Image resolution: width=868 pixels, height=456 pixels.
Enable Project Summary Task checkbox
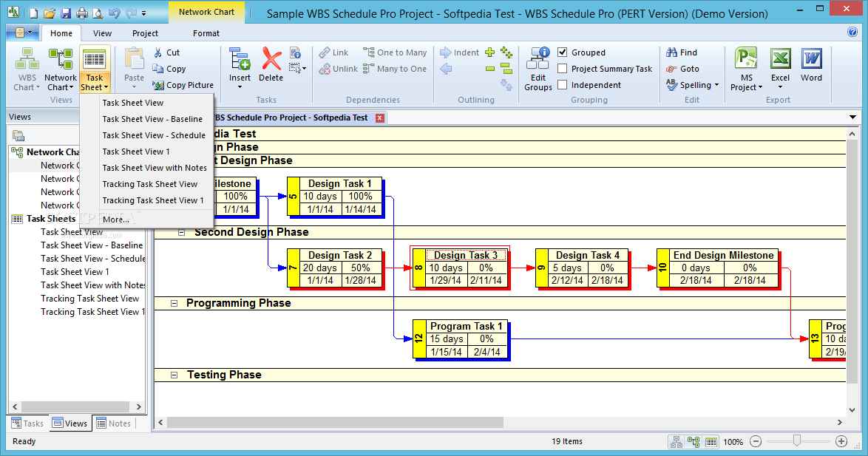(563, 69)
